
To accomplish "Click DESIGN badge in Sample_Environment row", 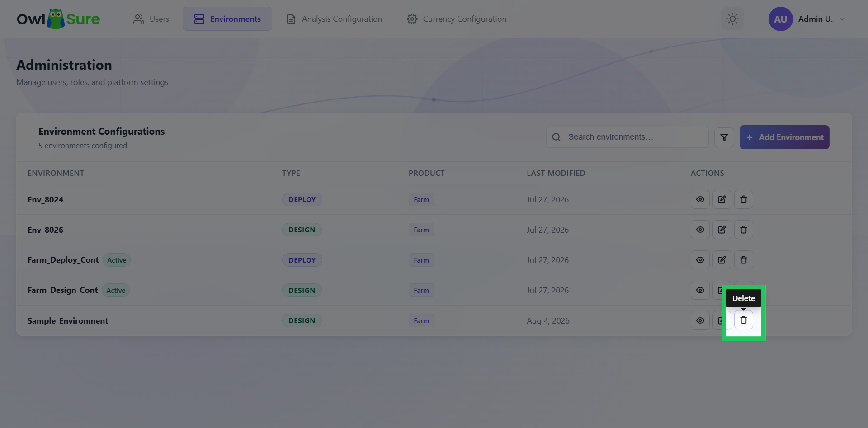I will click(x=302, y=320).
